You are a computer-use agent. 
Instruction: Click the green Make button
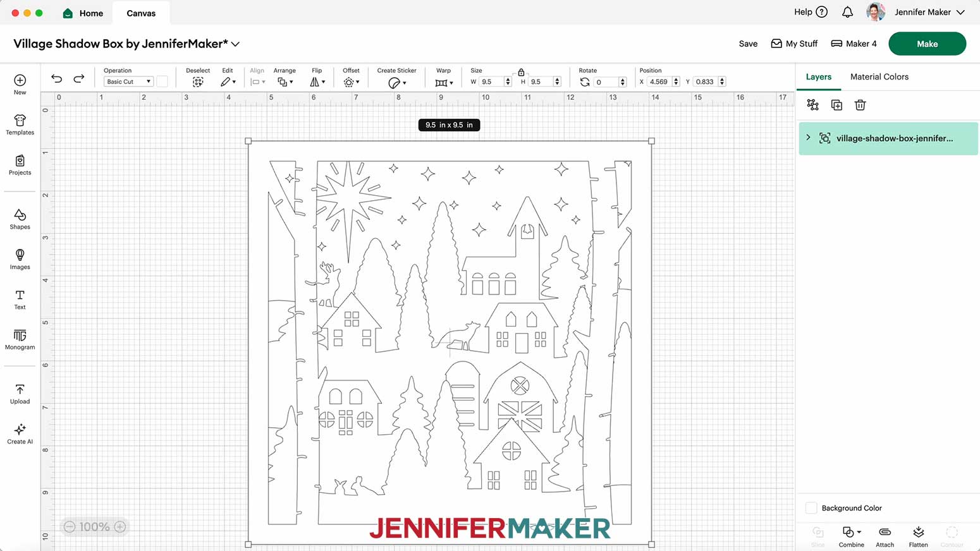(927, 44)
